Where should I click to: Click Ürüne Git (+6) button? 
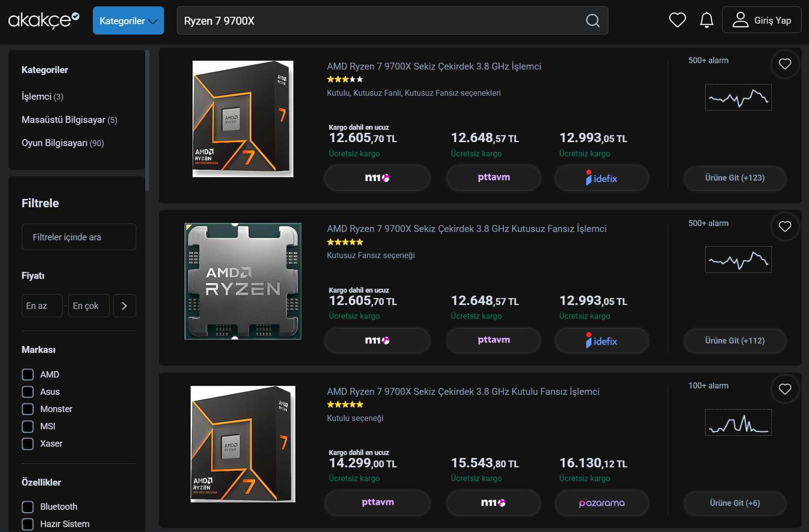tap(735, 503)
